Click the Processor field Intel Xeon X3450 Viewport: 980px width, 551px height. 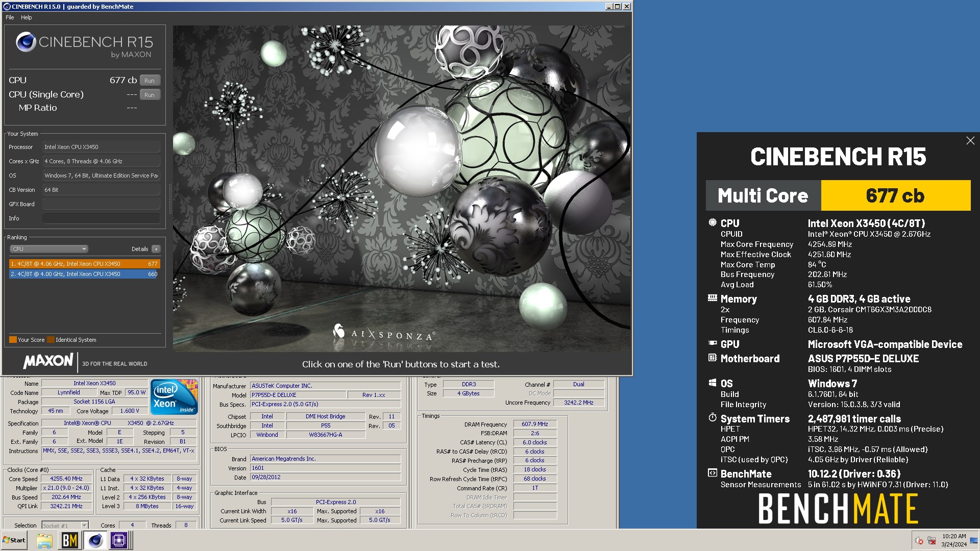tap(101, 147)
